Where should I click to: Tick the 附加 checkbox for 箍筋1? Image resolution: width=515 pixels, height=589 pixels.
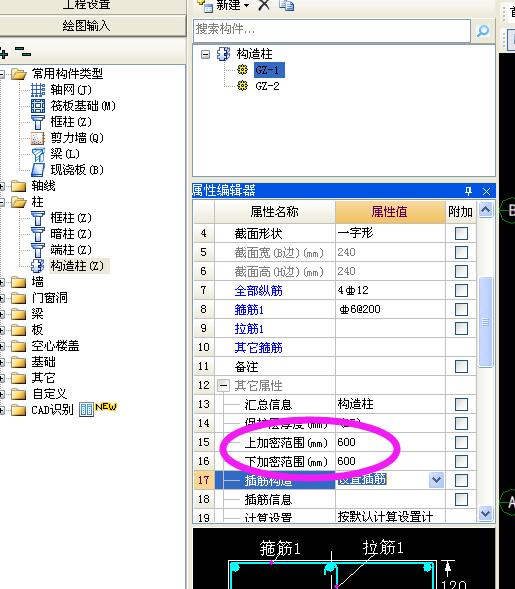click(x=461, y=310)
